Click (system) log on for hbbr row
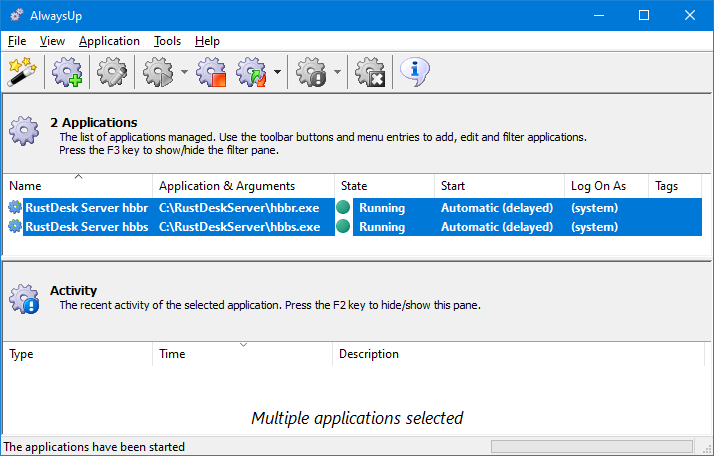This screenshot has width=714, height=456. point(594,208)
